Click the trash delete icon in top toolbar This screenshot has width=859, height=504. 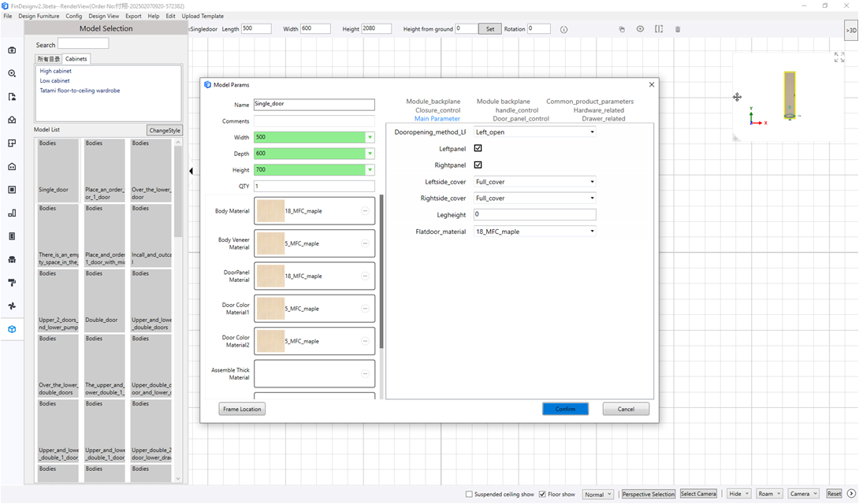click(x=678, y=29)
